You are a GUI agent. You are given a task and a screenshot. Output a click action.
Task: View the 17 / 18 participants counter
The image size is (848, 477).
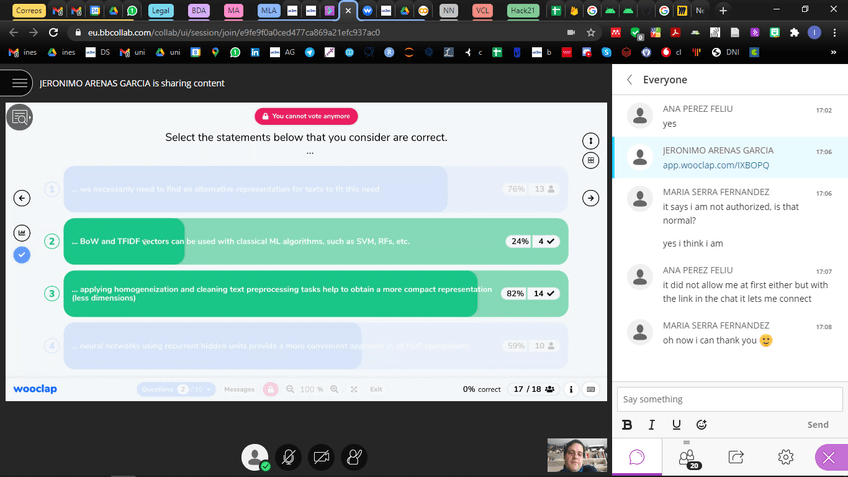point(534,389)
